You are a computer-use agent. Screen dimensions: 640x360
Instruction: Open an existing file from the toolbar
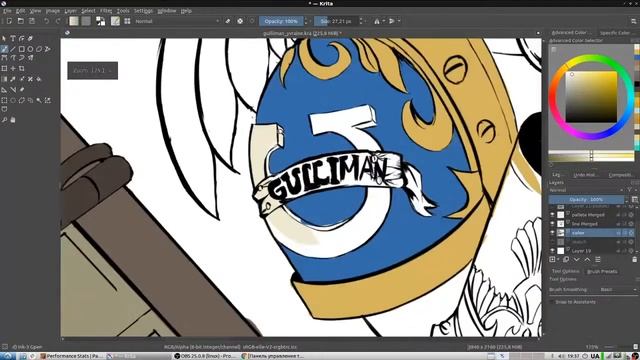click(20, 21)
